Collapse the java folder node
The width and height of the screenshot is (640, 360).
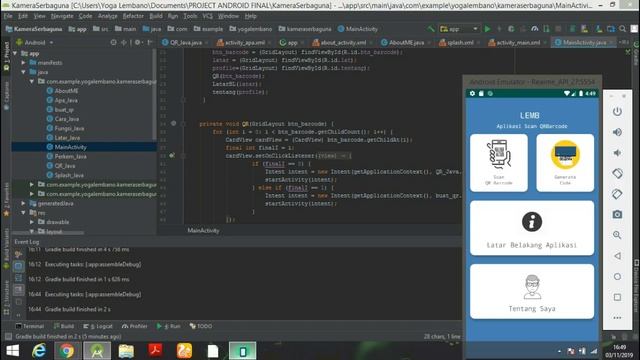24,72
